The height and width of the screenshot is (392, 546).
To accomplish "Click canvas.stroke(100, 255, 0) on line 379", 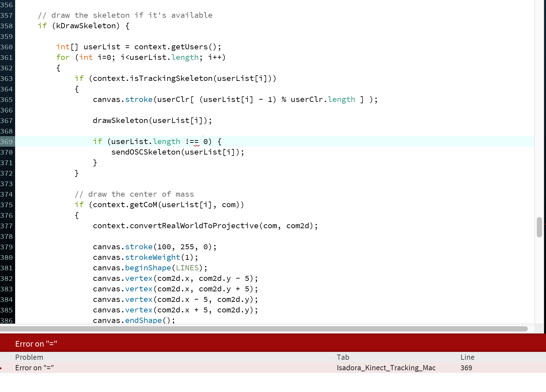I will 155,247.
